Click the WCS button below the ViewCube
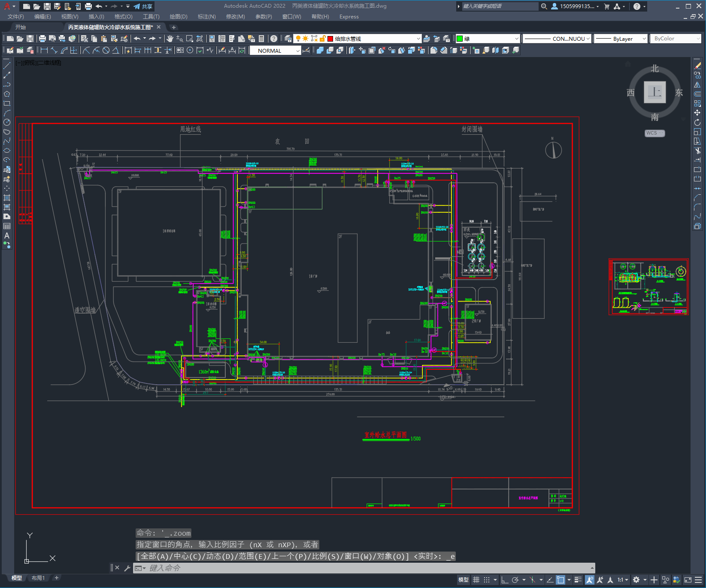This screenshot has height=588, width=706. [x=654, y=133]
